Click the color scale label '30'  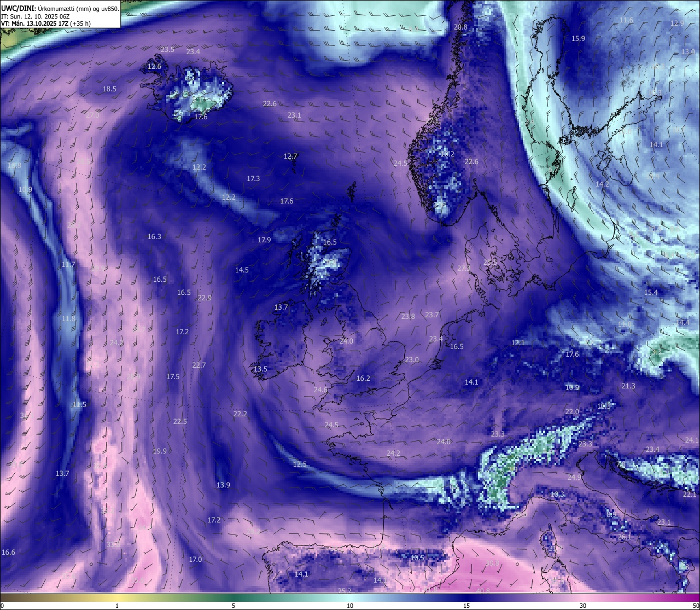pos(583,606)
